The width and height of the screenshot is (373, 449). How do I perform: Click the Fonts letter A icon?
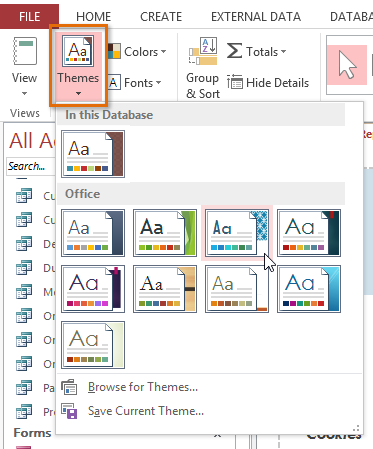pos(114,82)
